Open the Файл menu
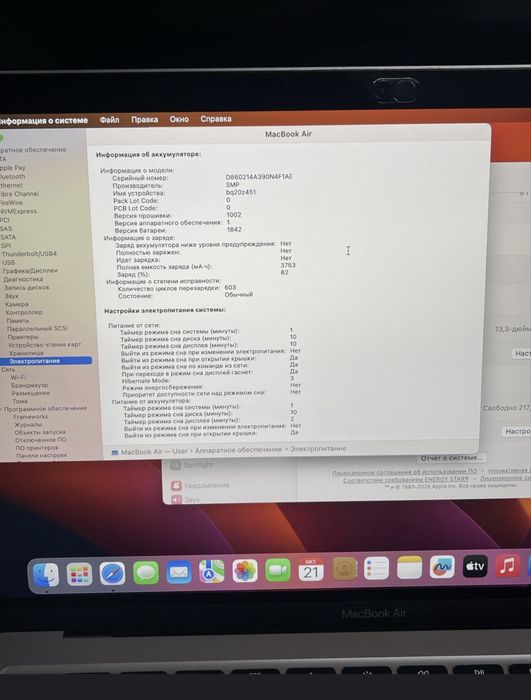Viewport: 531px width, 700px height. coord(109,120)
